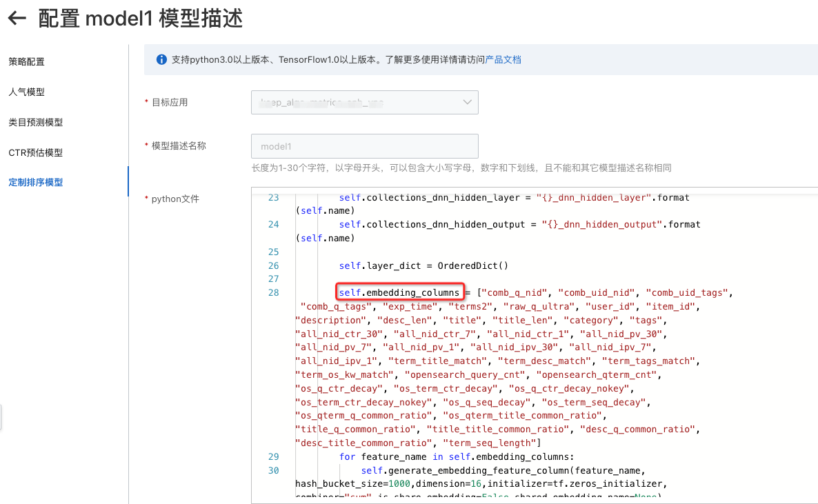818x504 pixels.
Task: Click "title_q_common_ratio" string in code
Action: [356, 430]
